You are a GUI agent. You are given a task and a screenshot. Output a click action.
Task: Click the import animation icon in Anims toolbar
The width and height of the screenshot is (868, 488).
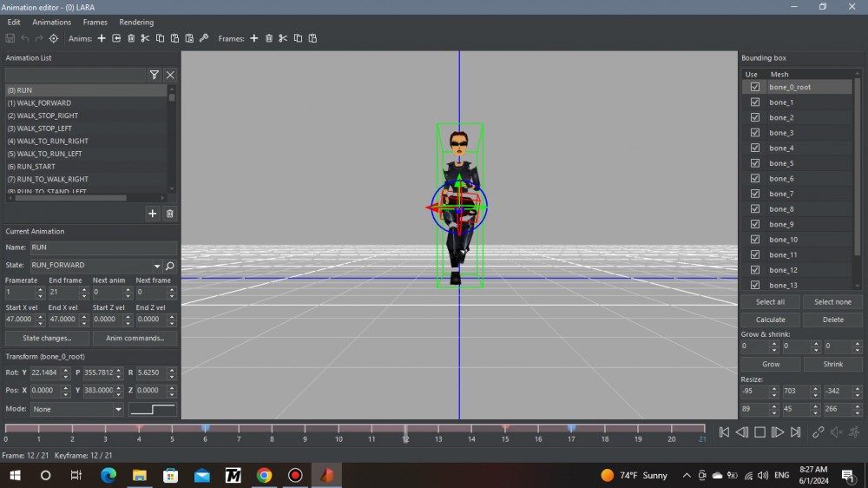click(x=116, y=38)
